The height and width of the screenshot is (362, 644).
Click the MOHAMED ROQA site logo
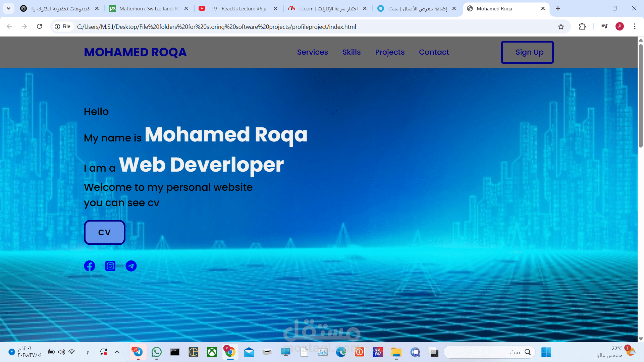pos(135,52)
